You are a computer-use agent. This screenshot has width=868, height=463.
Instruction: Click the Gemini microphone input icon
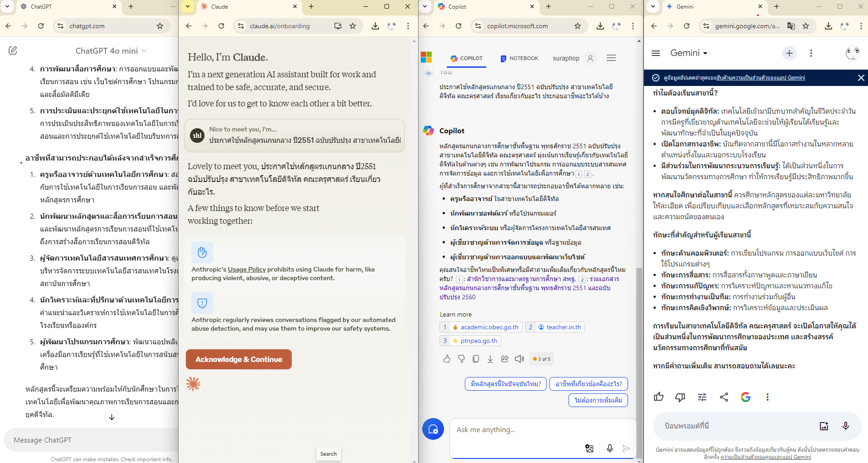(x=845, y=426)
